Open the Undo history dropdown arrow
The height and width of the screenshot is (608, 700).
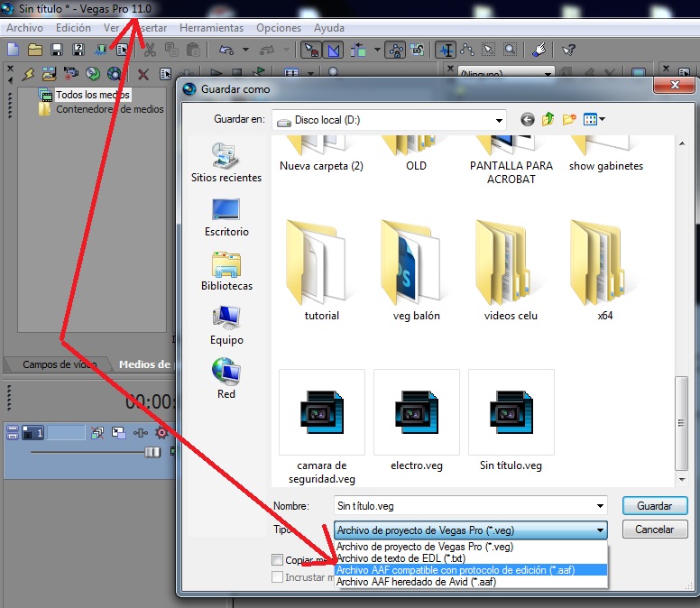click(x=245, y=50)
